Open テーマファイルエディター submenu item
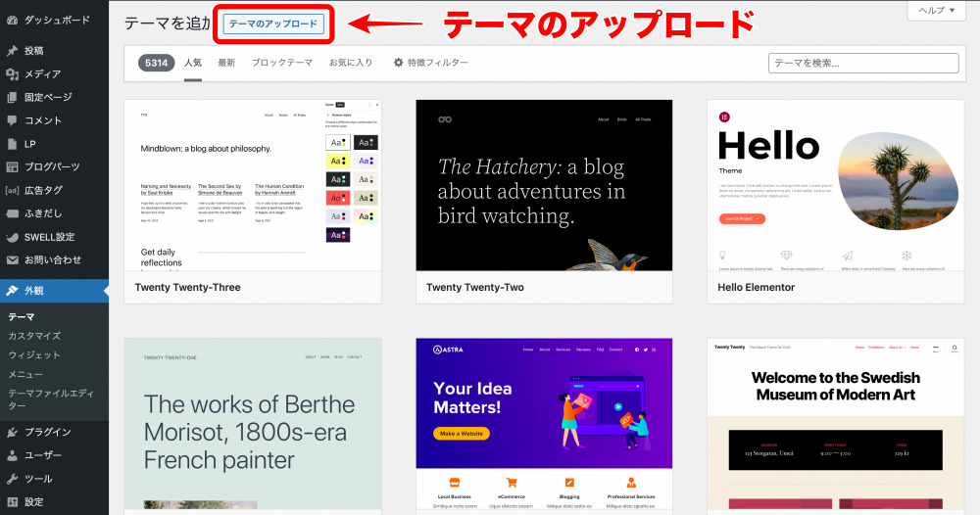 coord(51,399)
